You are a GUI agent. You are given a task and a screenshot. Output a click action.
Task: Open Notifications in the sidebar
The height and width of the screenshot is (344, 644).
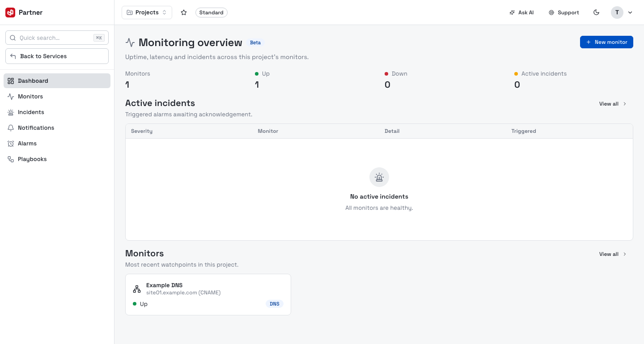point(57,128)
